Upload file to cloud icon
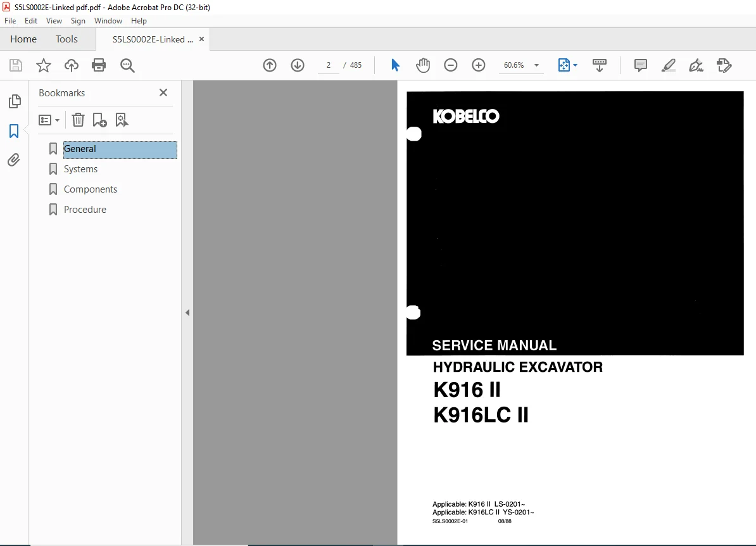This screenshot has width=756, height=546. coord(72,65)
